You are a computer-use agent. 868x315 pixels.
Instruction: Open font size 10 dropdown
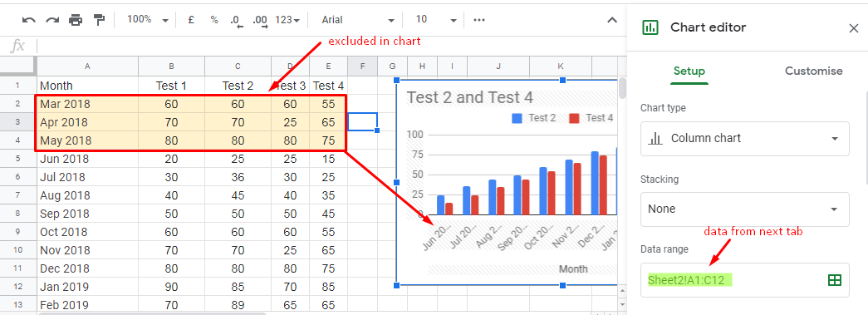[x=436, y=20]
